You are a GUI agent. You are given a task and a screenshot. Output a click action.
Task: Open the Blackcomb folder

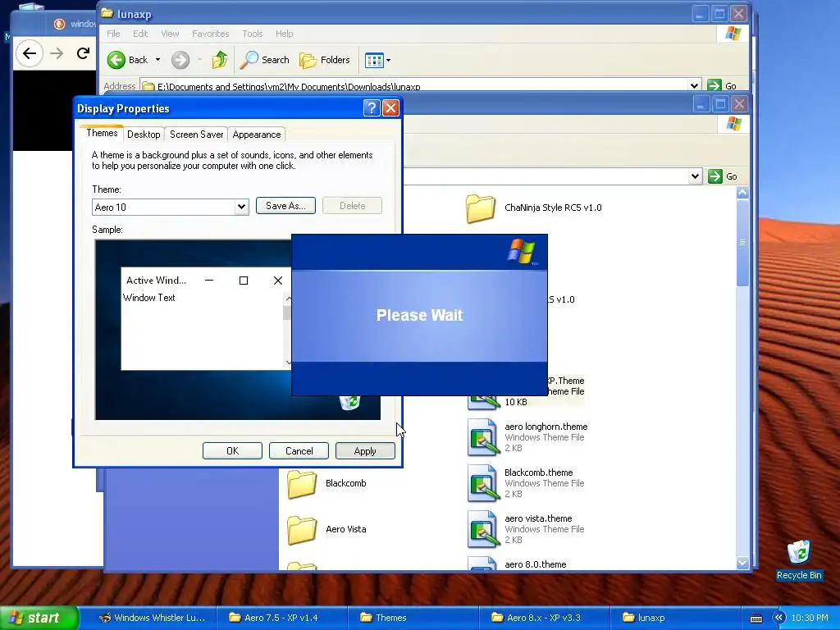tap(302, 483)
